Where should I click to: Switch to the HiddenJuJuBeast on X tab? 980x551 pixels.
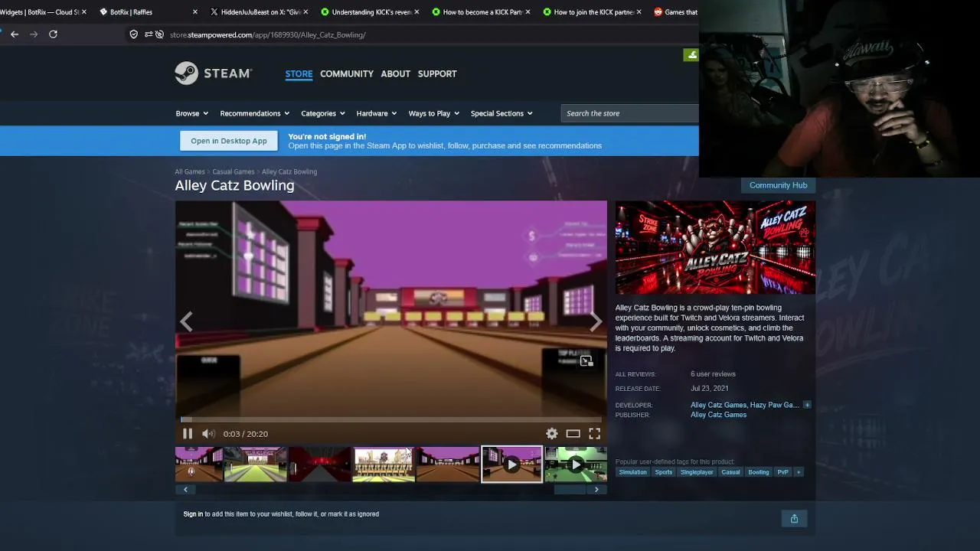coord(259,12)
